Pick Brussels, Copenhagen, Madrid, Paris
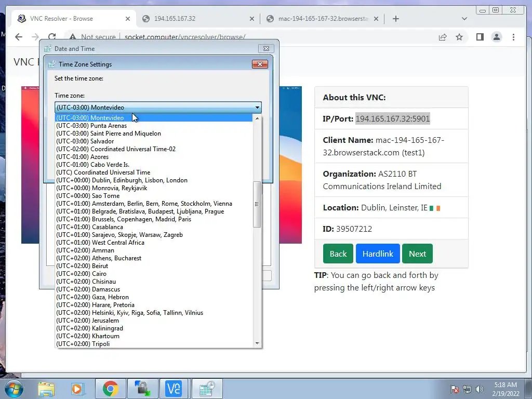The height and width of the screenshot is (399, 532). (x=154, y=219)
